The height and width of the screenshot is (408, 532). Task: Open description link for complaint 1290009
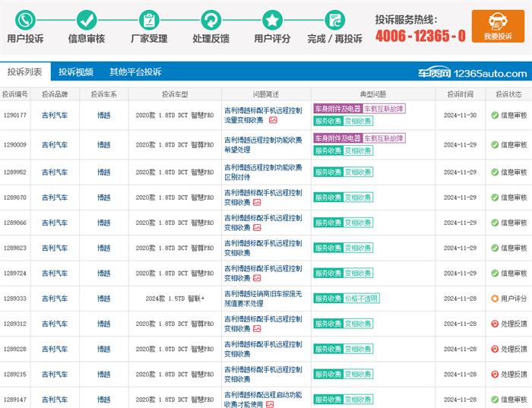coord(263,145)
